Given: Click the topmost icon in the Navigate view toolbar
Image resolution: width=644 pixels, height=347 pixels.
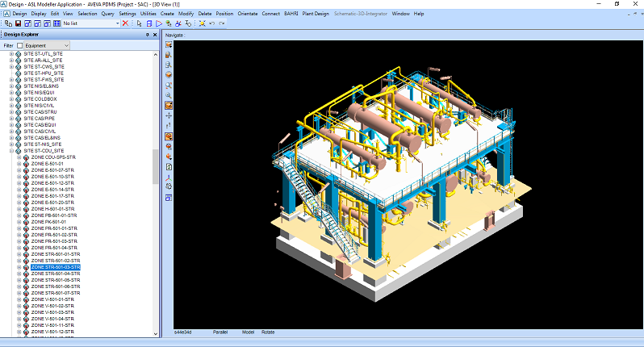Looking at the screenshot, I should [169, 44].
